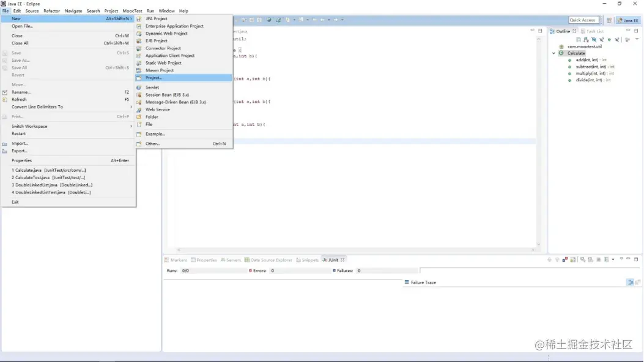Click Web Service in New submenu
The width and height of the screenshot is (644, 362).
click(x=184, y=109)
